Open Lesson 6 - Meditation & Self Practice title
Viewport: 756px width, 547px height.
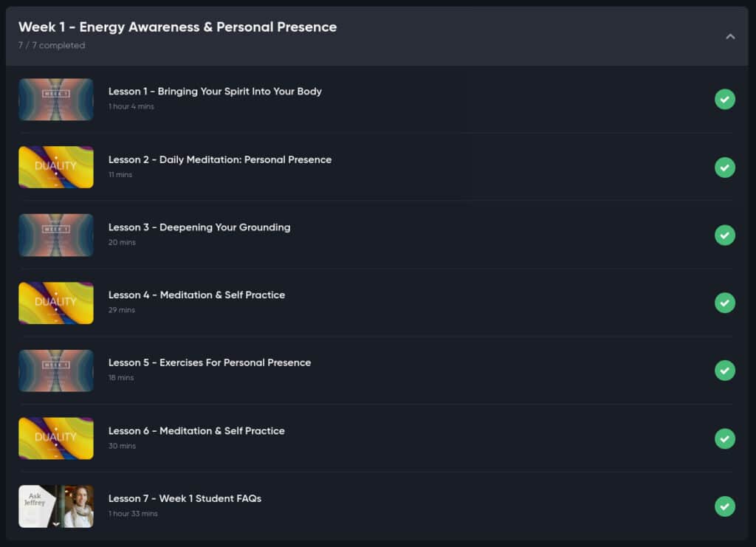tap(196, 431)
